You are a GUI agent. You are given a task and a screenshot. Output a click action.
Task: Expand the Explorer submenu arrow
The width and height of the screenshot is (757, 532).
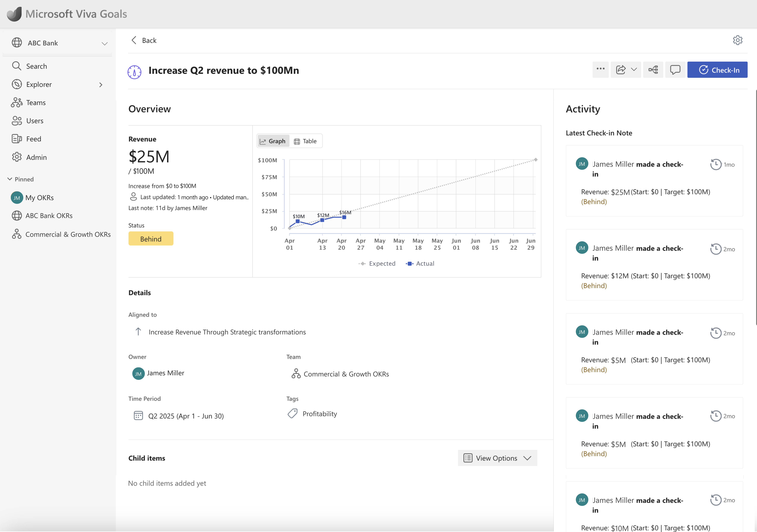click(101, 85)
